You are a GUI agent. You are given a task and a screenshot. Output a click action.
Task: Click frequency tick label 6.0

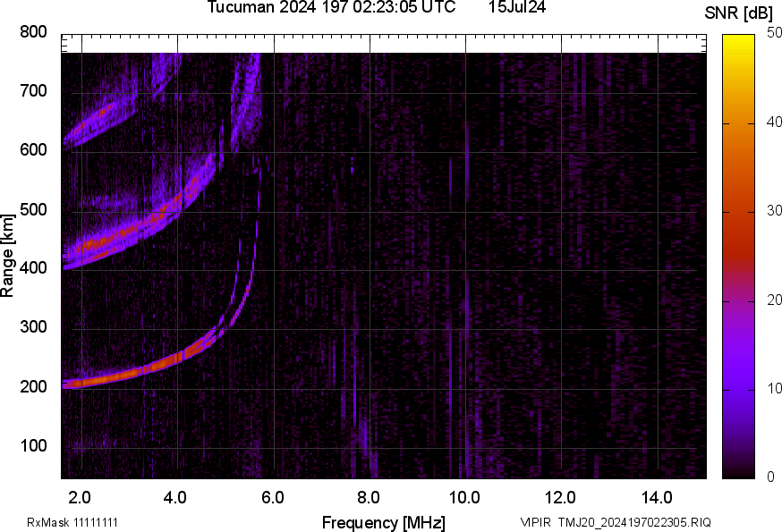pos(272,498)
